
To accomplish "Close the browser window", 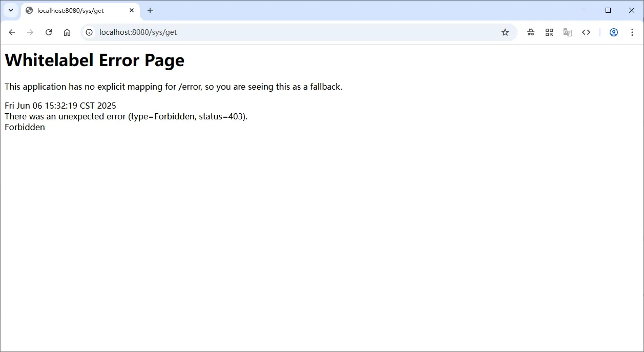I will (x=632, y=10).
